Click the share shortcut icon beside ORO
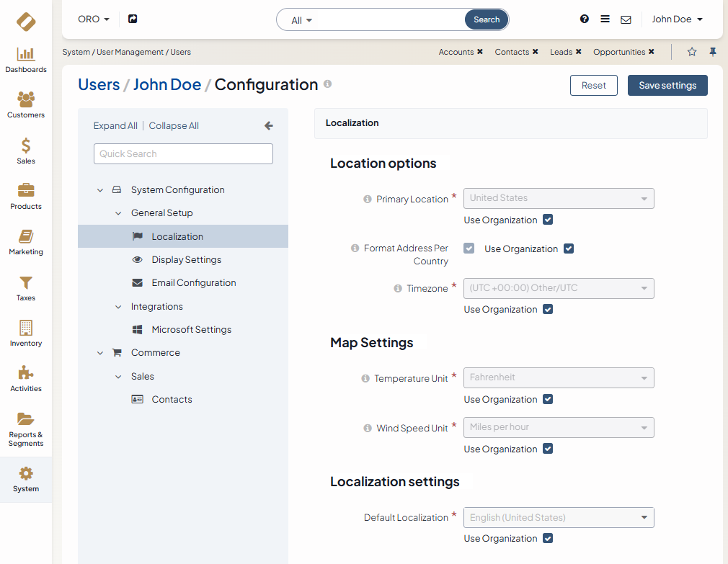This screenshot has width=728, height=564. pos(133,19)
